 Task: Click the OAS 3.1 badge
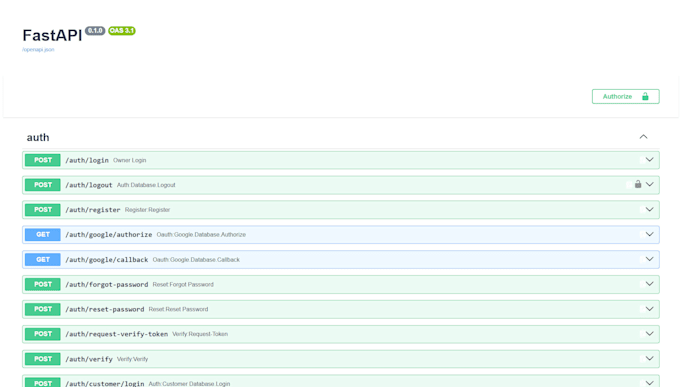click(122, 30)
